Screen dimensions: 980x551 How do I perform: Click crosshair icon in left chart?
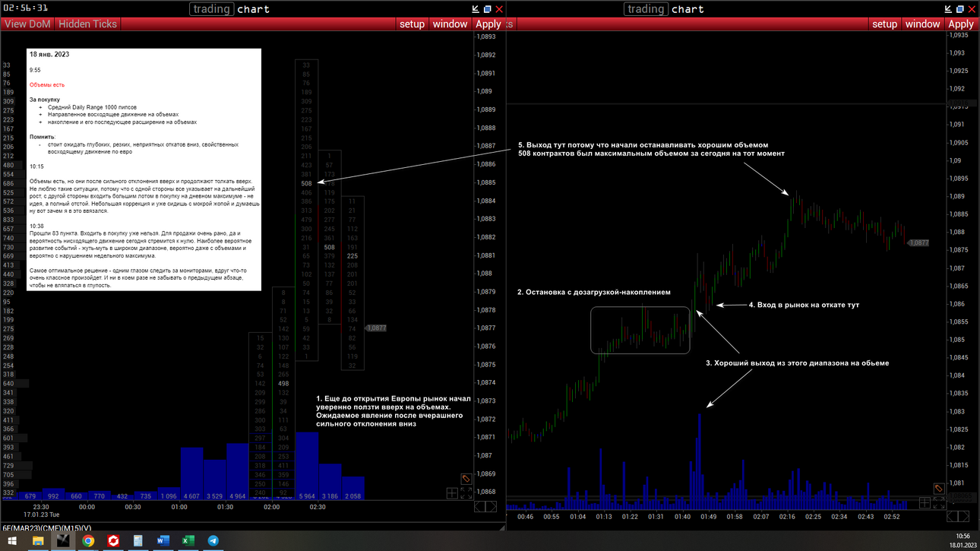point(452,493)
